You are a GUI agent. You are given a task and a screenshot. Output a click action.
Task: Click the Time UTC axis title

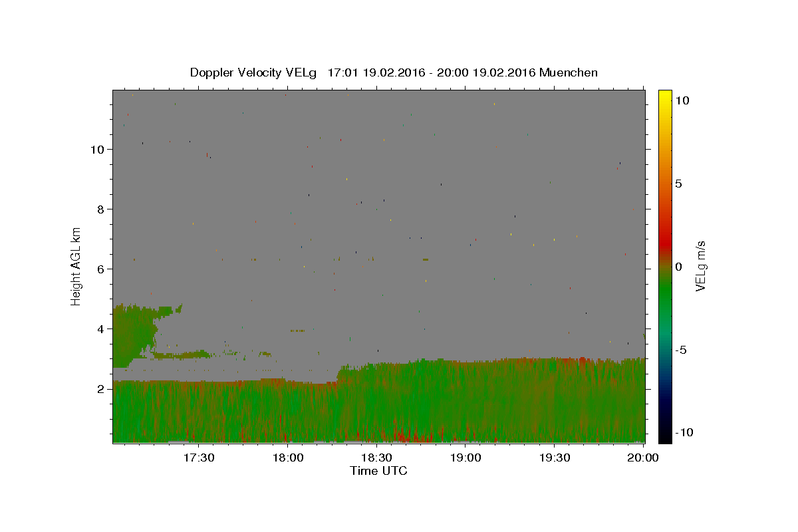point(378,471)
